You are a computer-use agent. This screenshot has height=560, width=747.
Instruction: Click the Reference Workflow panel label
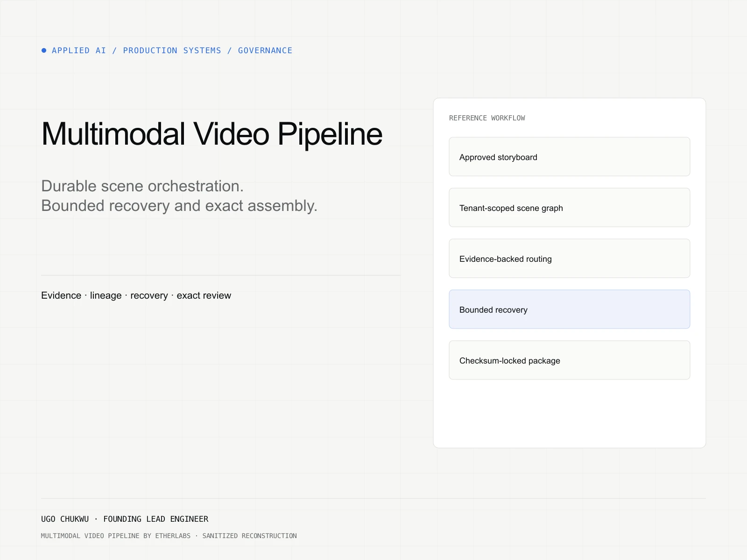(487, 118)
